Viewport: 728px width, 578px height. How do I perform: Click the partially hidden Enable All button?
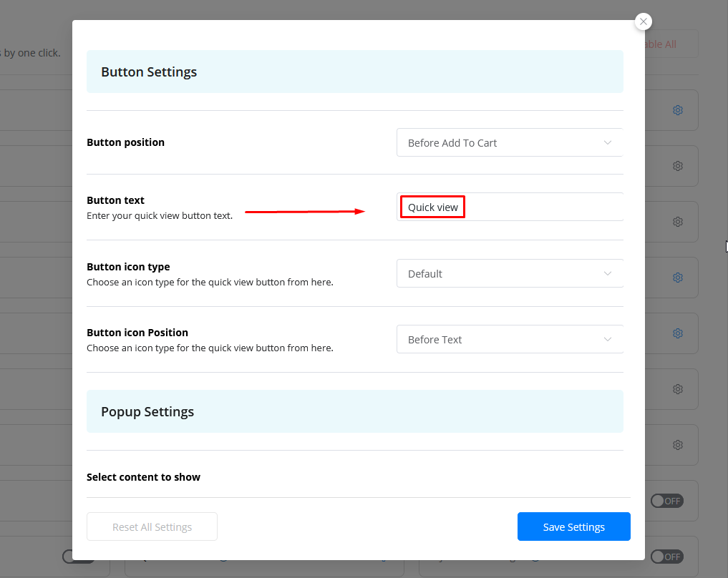(662, 44)
